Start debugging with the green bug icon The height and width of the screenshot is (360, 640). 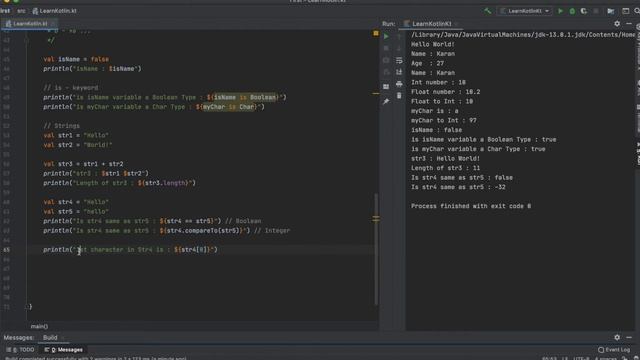pyautogui.click(x=572, y=11)
